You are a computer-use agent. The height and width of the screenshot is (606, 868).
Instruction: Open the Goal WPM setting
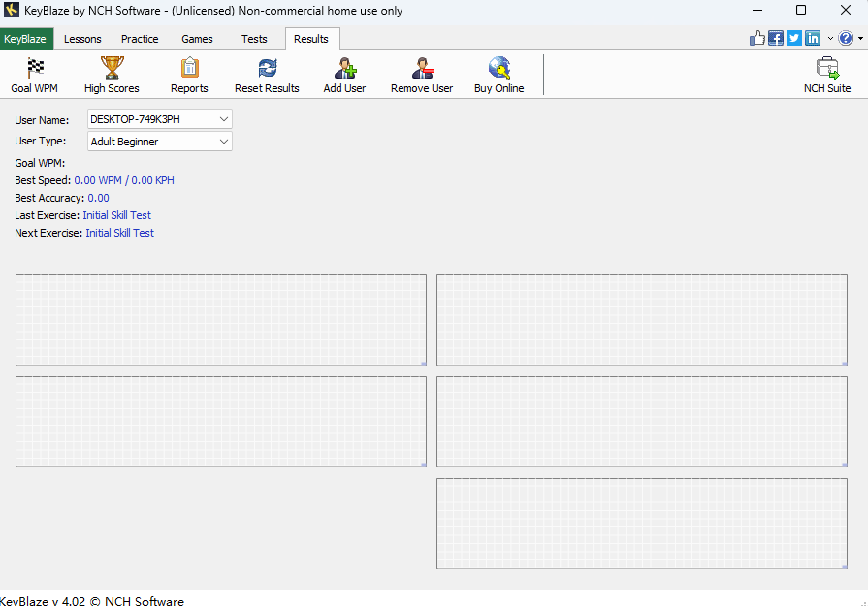[x=34, y=76]
